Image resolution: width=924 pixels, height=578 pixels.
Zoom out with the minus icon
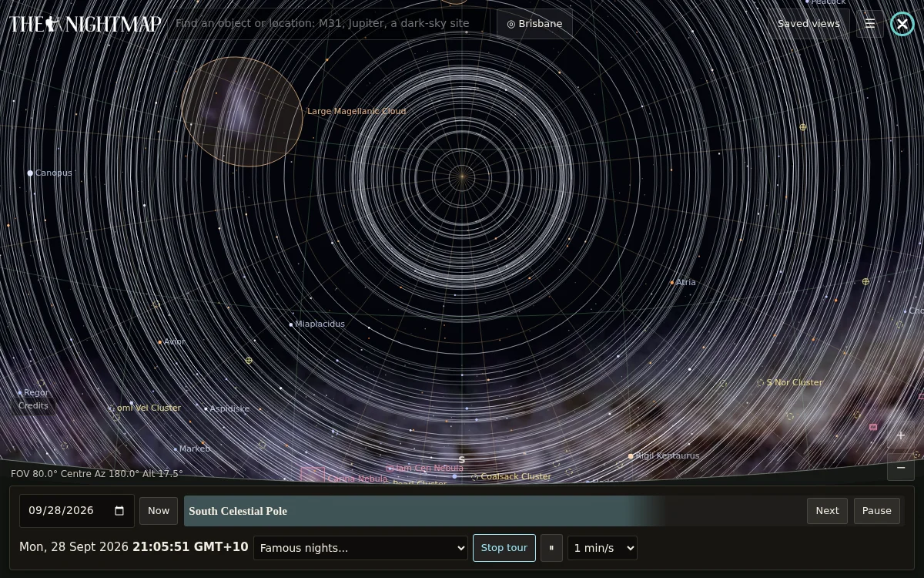point(901,468)
